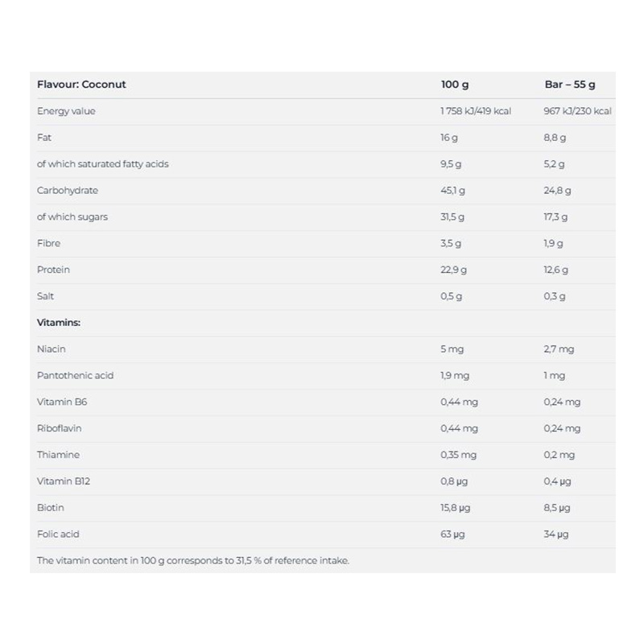Click the 'Energy value' row label

66,111
